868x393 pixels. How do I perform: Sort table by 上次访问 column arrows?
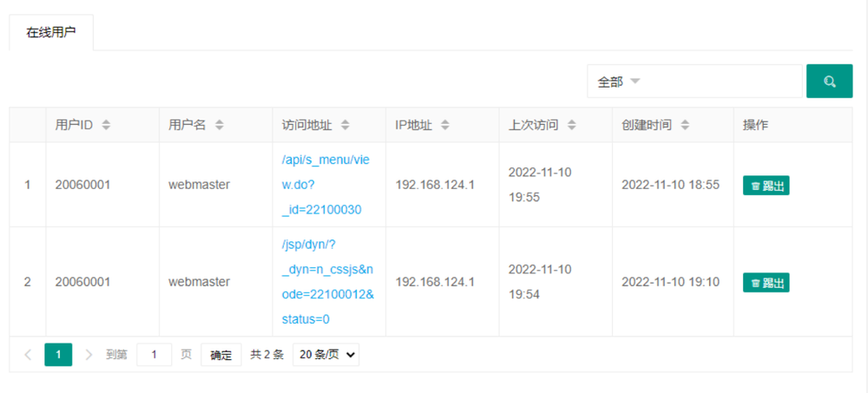(572, 125)
